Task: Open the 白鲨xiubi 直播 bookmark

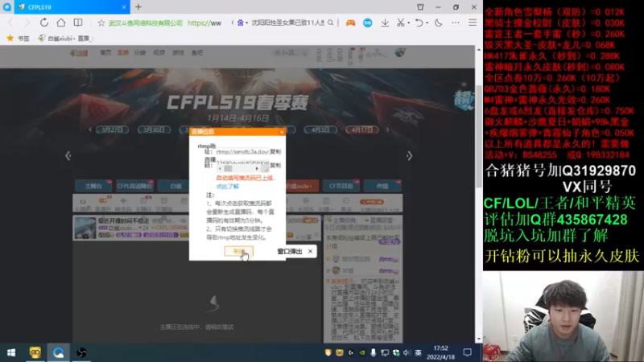Action: pos(64,38)
